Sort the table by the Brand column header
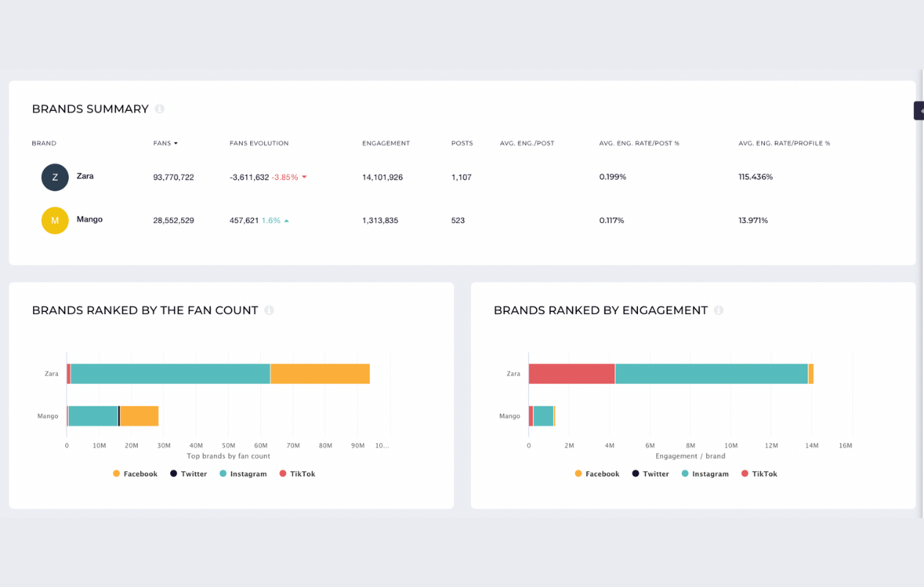Viewport: 924px width, 587px height. tap(44, 143)
